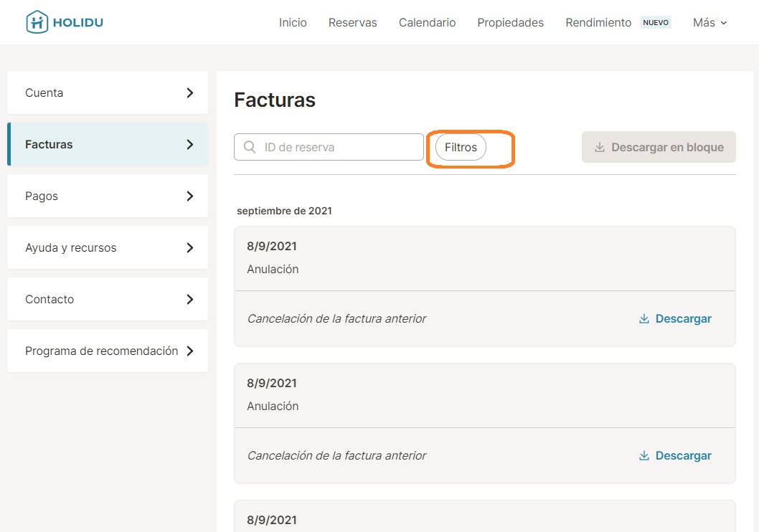Image resolution: width=759 pixels, height=532 pixels.
Task: Open the Más dropdown menu
Action: [x=709, y=23]
